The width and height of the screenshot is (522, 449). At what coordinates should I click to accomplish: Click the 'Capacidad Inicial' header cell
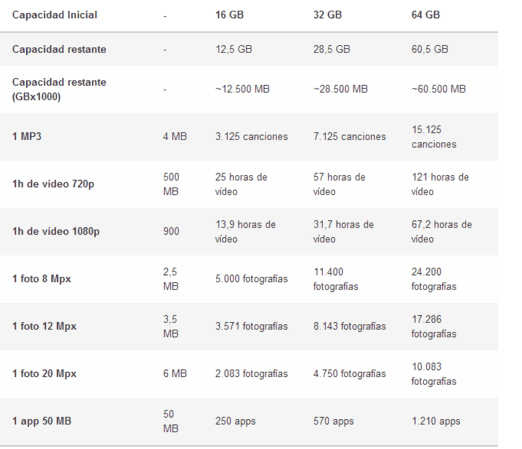[55, 15]
